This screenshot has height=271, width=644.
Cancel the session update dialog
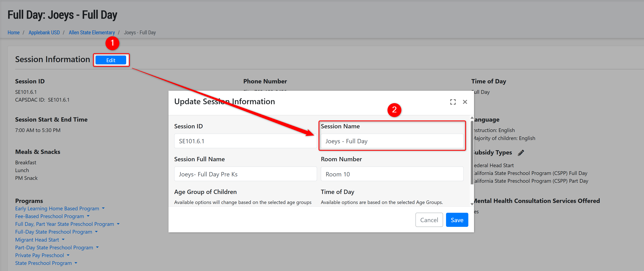point(429,220)
